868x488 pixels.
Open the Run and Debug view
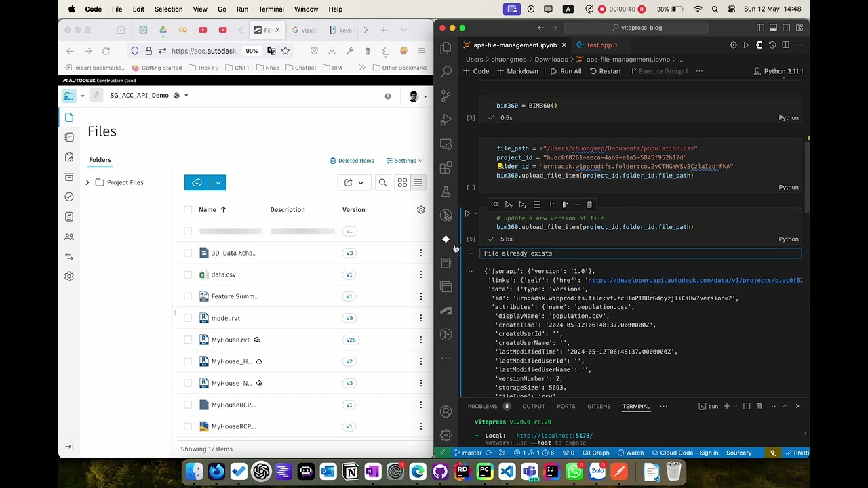[446, 120]
